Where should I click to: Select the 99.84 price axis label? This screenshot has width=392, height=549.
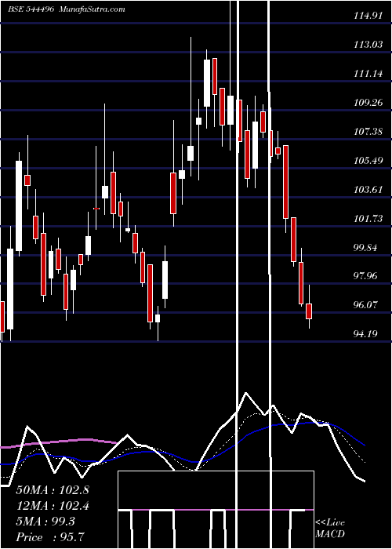(366, 248)
